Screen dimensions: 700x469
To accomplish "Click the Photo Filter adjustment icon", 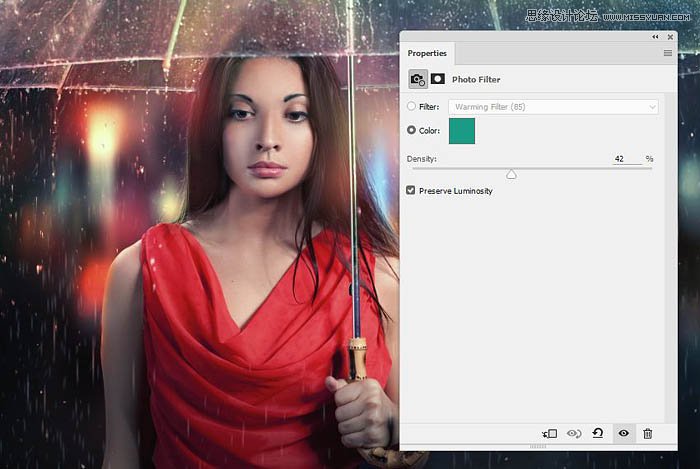I will coord(417,79).
